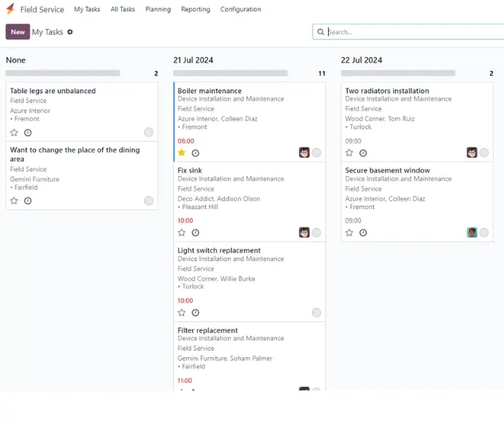Toggle state circle on Table legs are unbalanced
504x431 pixels.
pos(148,132)
